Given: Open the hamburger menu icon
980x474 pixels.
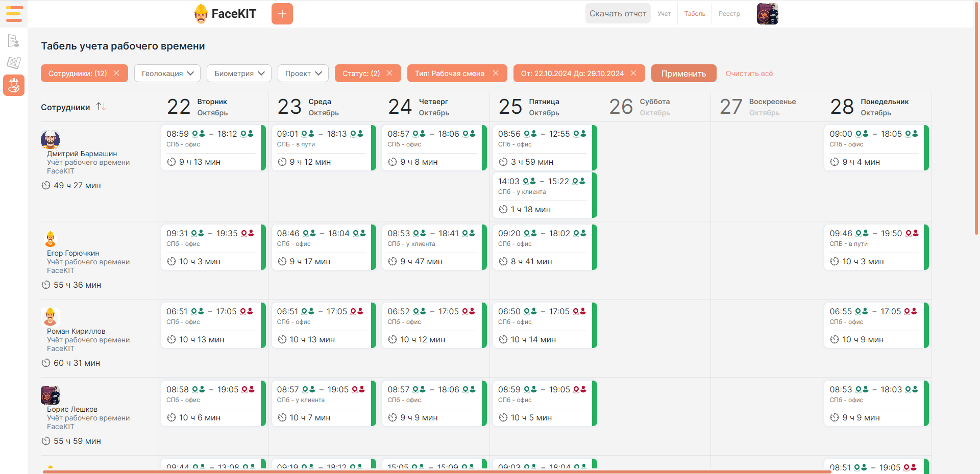Looking at the screenshot, I should click(14, 14).
